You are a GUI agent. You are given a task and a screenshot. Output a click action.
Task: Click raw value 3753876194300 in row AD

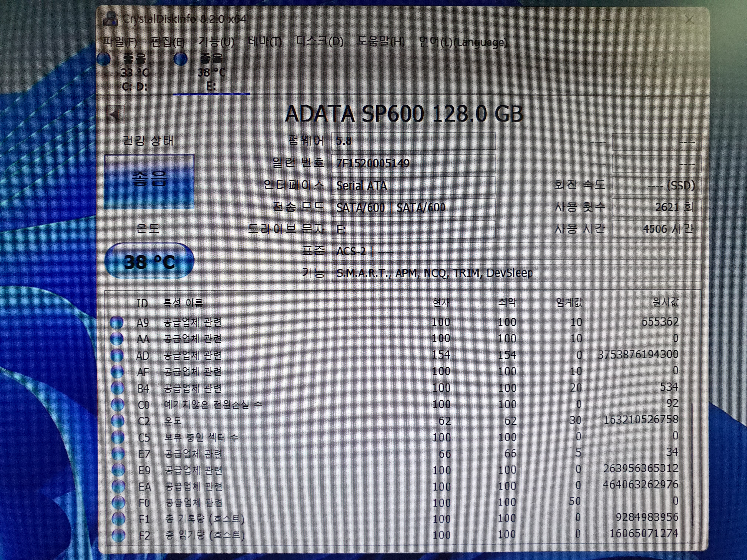click(x=638, y=354)
